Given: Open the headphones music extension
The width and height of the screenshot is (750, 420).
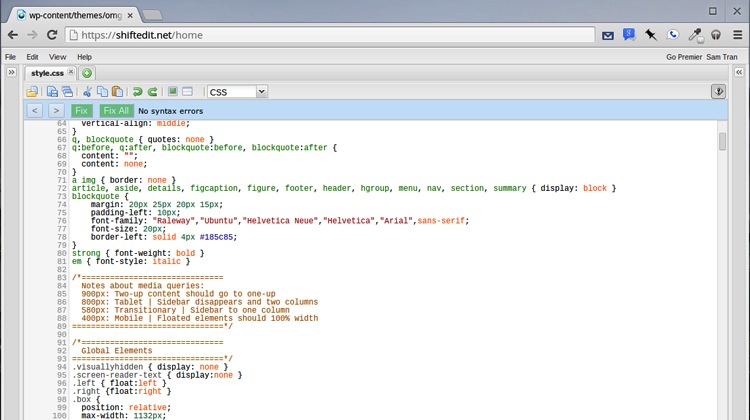Looking at the screenshot, I should 716,35.
